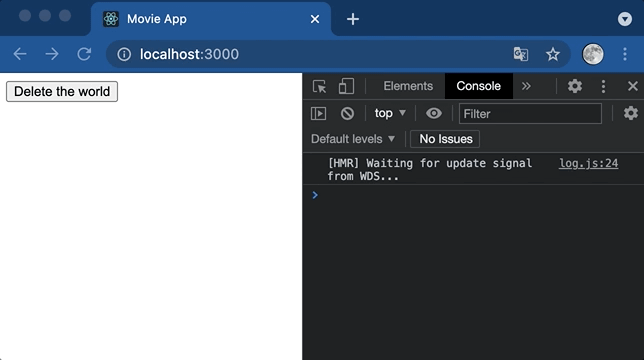The image size is (644, 360).
Task: View site information for localhost
Action: click(x=124, y=54)
